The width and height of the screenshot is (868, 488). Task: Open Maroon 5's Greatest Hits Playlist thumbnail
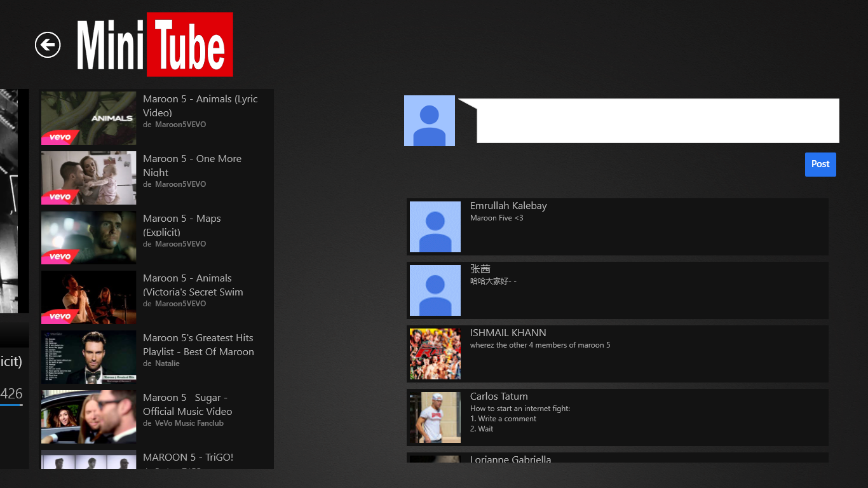(x=89, y=357)
